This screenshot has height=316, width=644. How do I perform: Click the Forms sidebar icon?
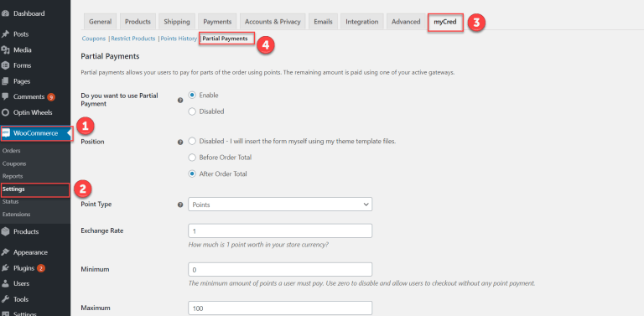[x=6, y=65]
